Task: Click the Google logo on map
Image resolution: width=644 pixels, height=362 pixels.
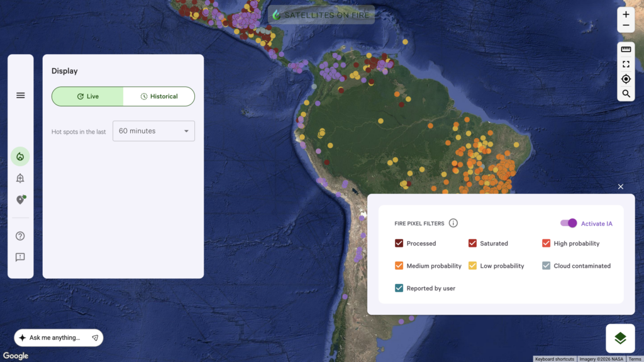Action: click(16, 356)
